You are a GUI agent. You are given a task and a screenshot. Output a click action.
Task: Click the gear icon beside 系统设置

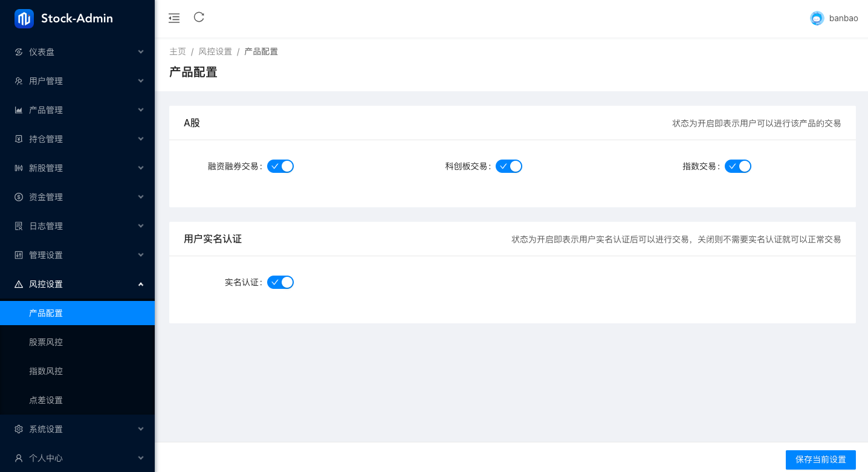pyautogui.click(x=19, y=429)
